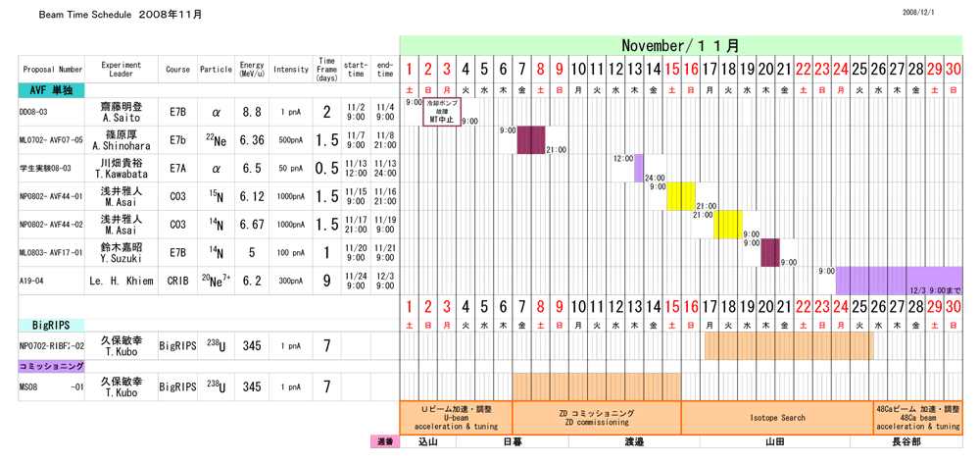980x463 pixels.
Task: Click the 8.8 energy value
Action: (252, 112)
